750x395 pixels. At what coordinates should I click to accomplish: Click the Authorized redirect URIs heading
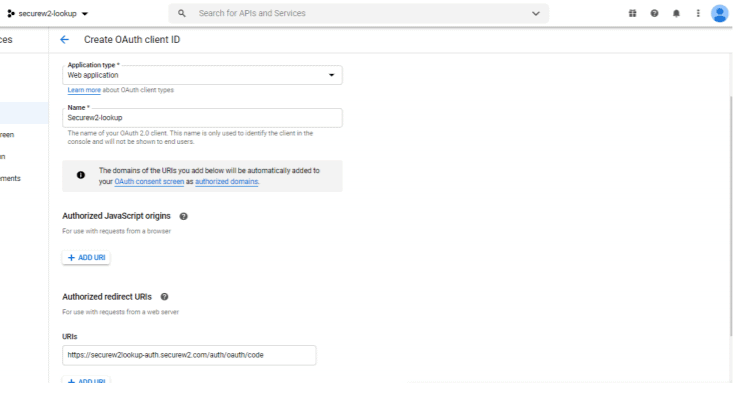[107, 297]
